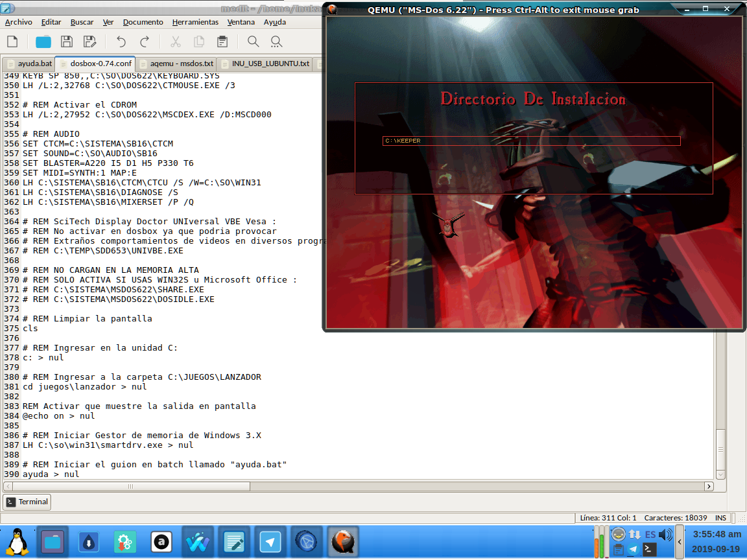Copy the selected text

point(199,42)
